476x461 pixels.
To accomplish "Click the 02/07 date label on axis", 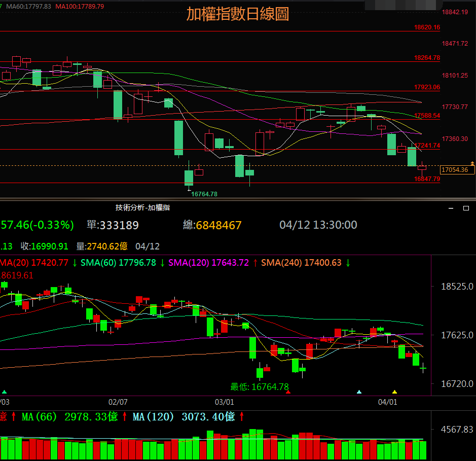I will 118,402.
